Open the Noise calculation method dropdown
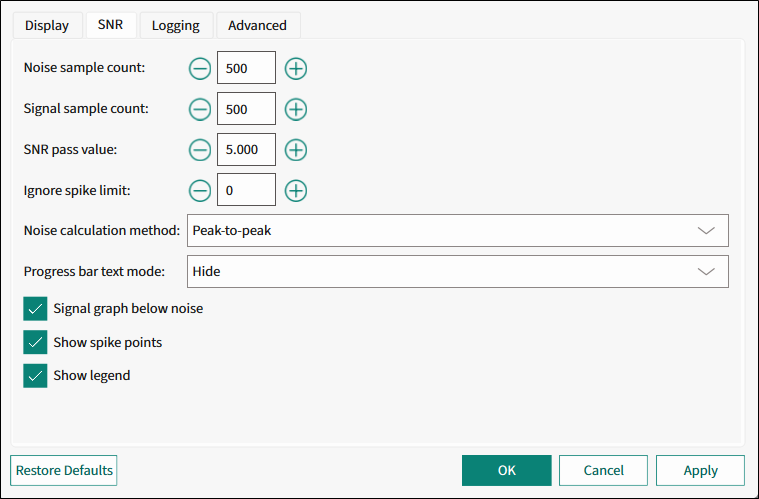 (457, 230)
